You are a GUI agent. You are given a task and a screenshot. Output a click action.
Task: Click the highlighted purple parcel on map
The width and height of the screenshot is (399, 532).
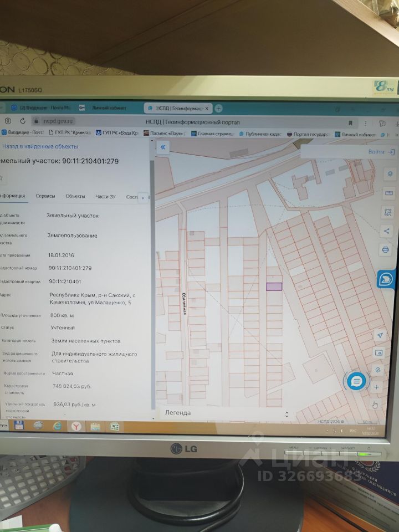pyautogui.click(x=274, y=287)
